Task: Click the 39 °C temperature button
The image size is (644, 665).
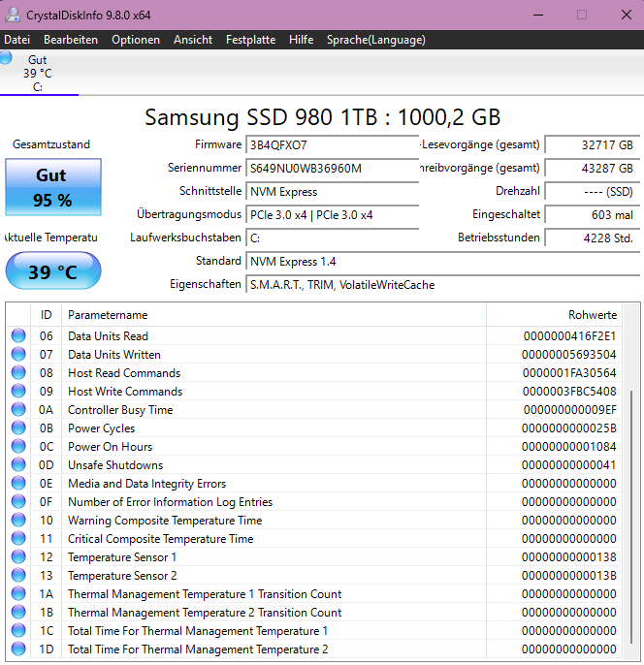Action: pyautogui.click(x=53, y=271)
